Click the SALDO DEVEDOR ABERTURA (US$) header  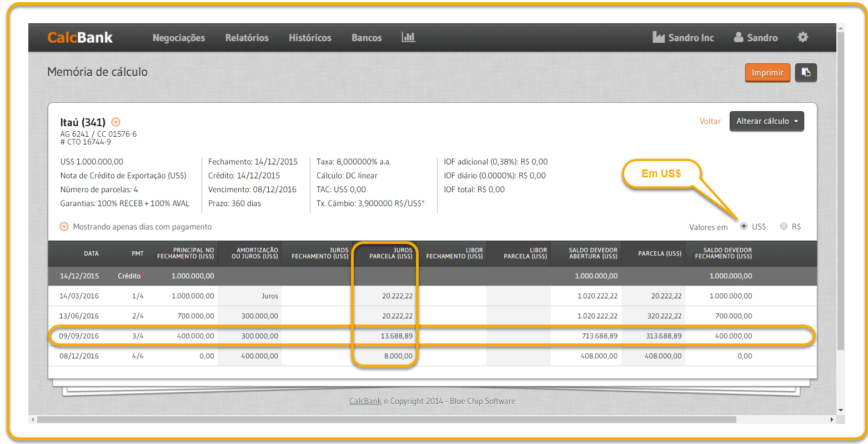click(x=593, y=253)
